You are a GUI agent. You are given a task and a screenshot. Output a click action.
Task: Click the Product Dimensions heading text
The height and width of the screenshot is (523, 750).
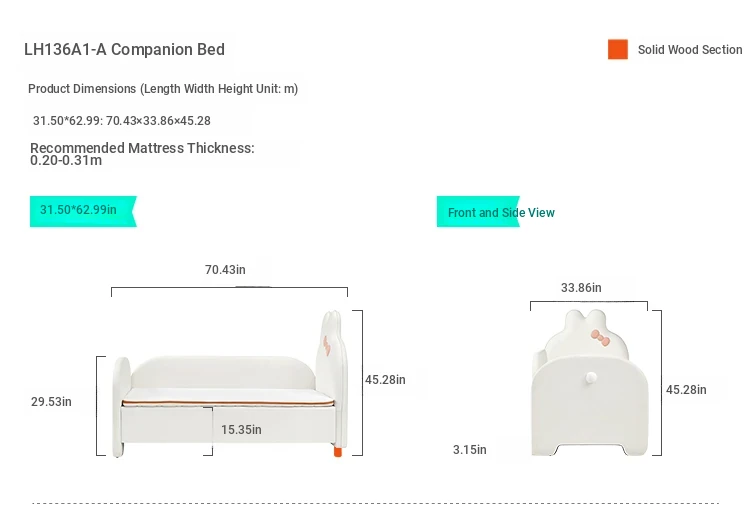pos(163,89)
